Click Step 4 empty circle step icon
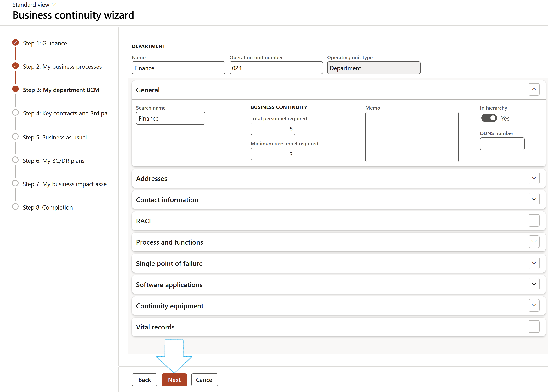The width and height of the screenshot is (548, 392). [x=15, y=112]
